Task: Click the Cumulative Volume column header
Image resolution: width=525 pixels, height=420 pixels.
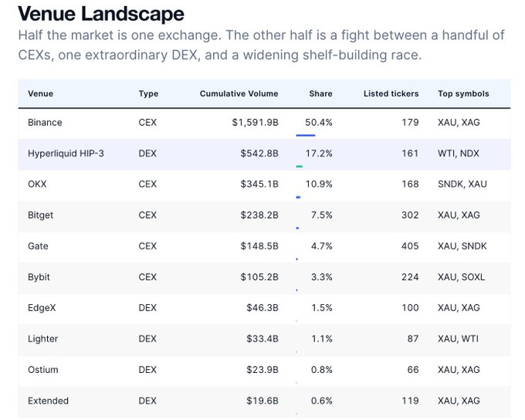Action: click(239, 93)
